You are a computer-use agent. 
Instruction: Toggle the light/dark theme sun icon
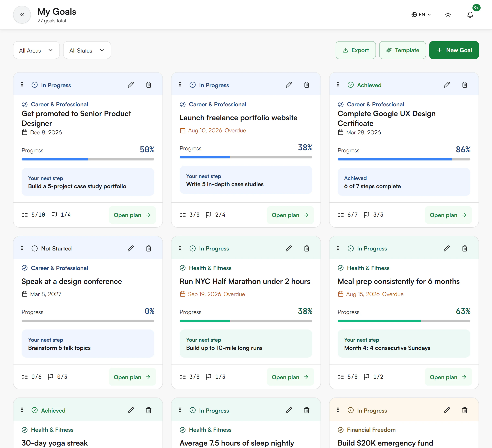coord(448,15)
